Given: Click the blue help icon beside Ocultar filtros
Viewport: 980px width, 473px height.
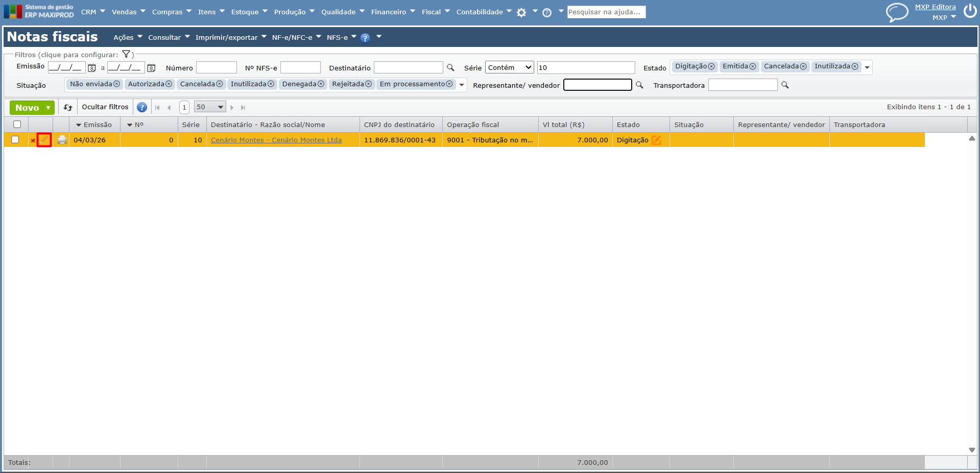Looking at the screenshot, I should click(142, 107).
